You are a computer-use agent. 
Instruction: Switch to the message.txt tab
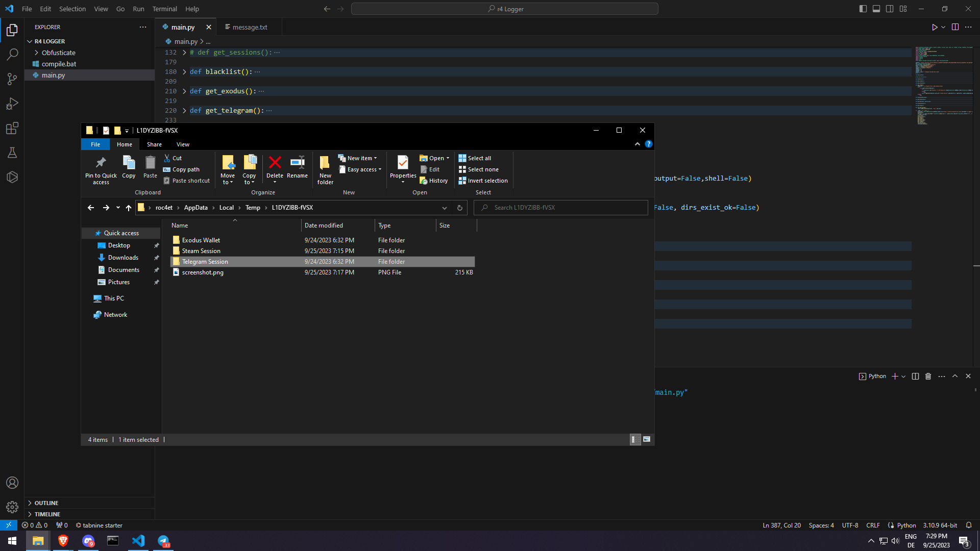(x=250, y=27)
